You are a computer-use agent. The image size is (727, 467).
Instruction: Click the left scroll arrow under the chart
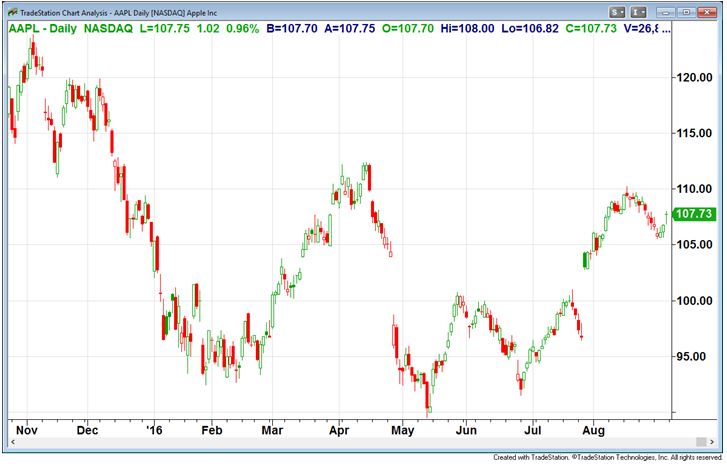pyautogui.click(x=13, y=442)
